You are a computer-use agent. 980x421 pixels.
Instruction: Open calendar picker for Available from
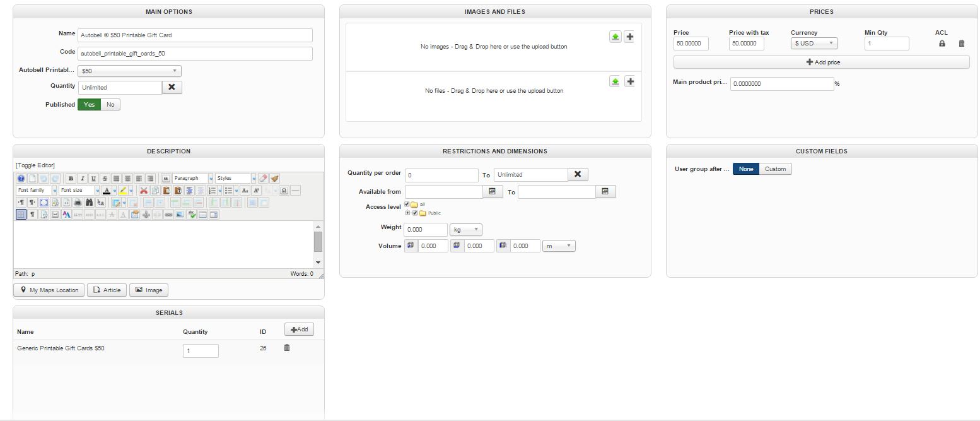click(492, 192)
